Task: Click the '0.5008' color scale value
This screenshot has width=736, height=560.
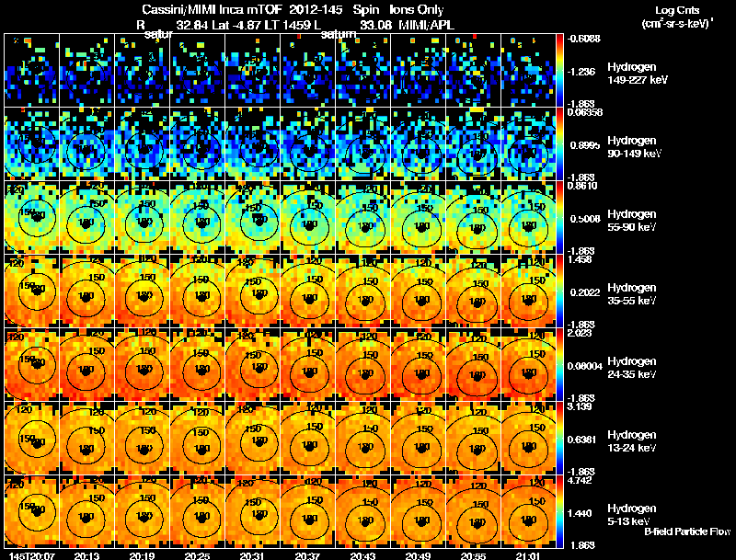Action: point(585,219)
